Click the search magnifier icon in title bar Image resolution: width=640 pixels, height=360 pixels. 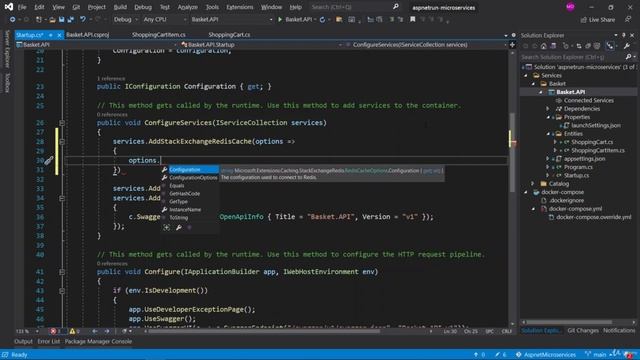click(x=396, y=7)
